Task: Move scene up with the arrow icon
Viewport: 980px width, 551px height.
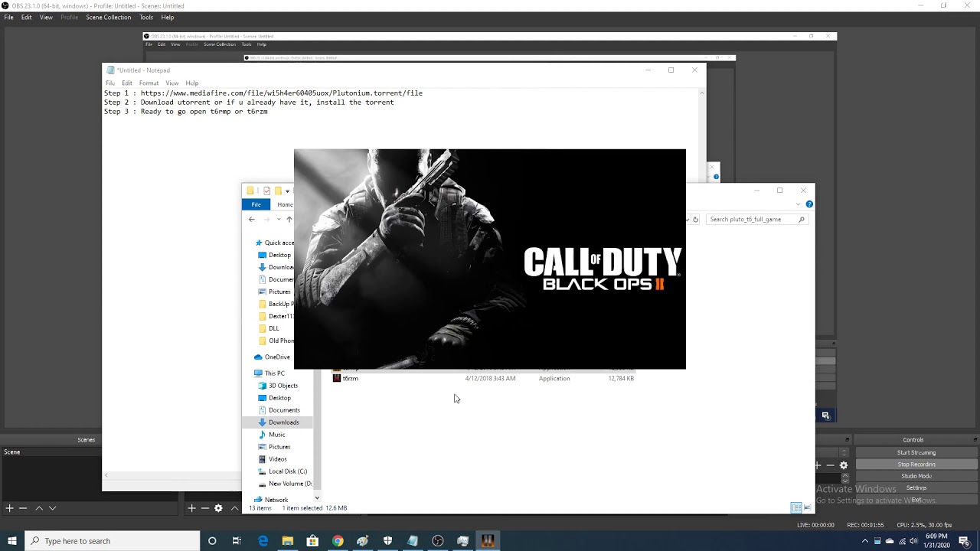Action: pyautogui.click(x=39, y=508)
